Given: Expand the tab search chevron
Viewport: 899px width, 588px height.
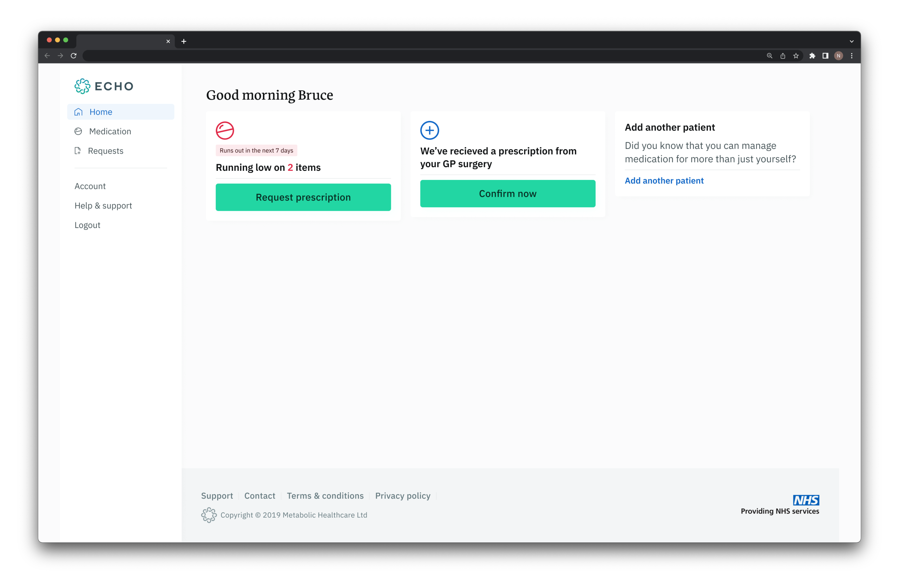Looking at the screenshot, I should (852, 42).
